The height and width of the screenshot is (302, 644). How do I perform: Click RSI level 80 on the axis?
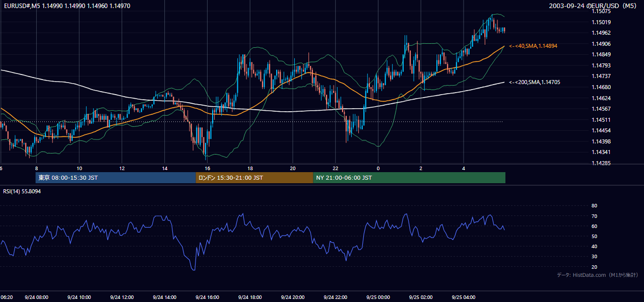tap(594, 206)
